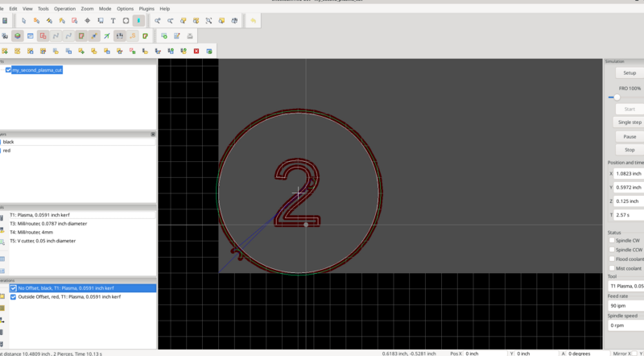The width and height of the screenshot is (644, 356).
Task: Click the simulation Pause button
Action: pyautogui.click(x=630, y=136)
